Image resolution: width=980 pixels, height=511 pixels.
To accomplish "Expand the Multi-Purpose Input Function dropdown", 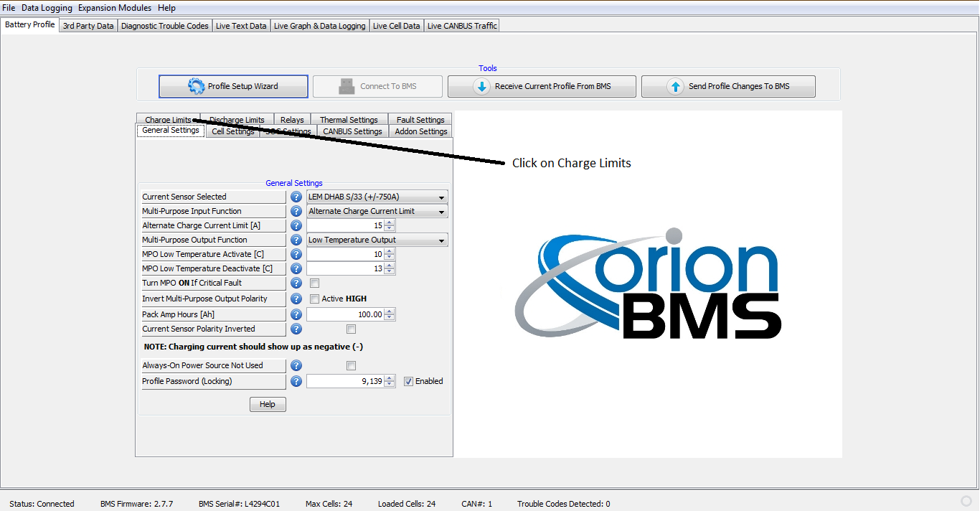I will pyautogui.click(x=377, y=211).
